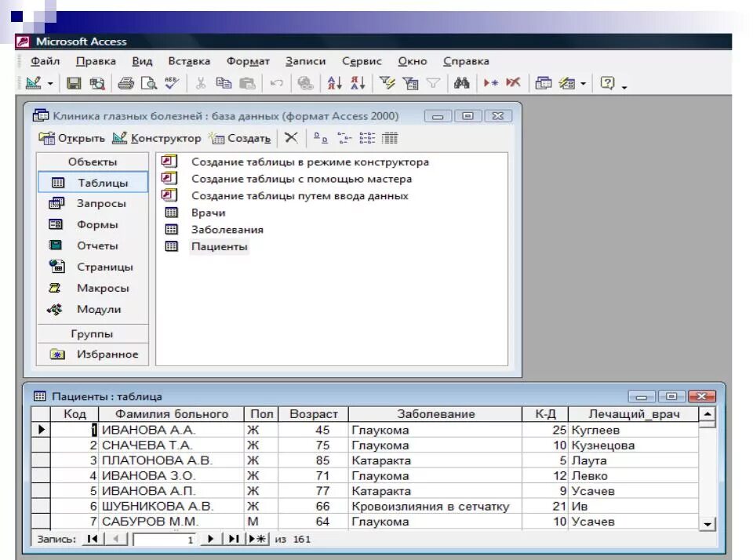Click the Группы header bar
This screenshot has width=753, height=560.
click(x=93, y=334)
